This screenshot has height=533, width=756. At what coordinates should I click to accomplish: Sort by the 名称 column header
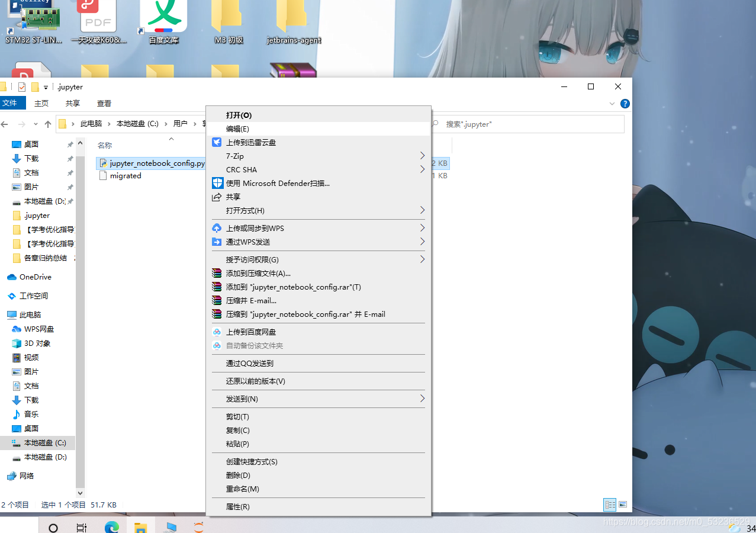(x=105, y=145)
